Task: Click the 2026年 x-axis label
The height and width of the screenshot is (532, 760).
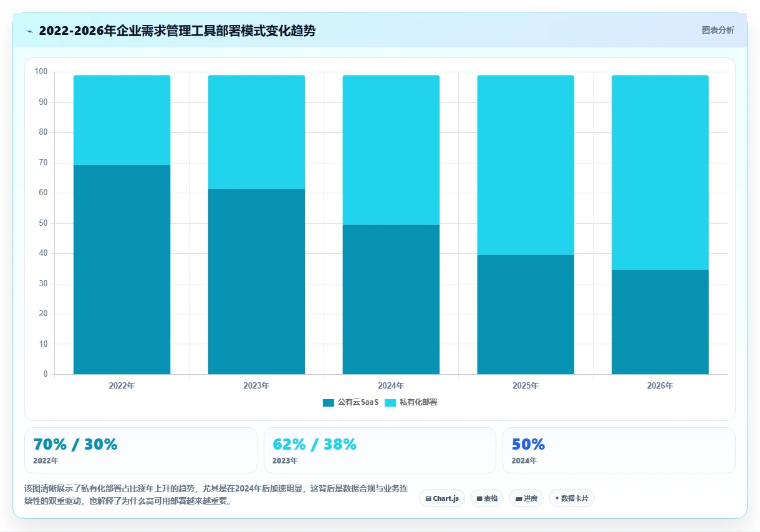Action: pos(660,385)
